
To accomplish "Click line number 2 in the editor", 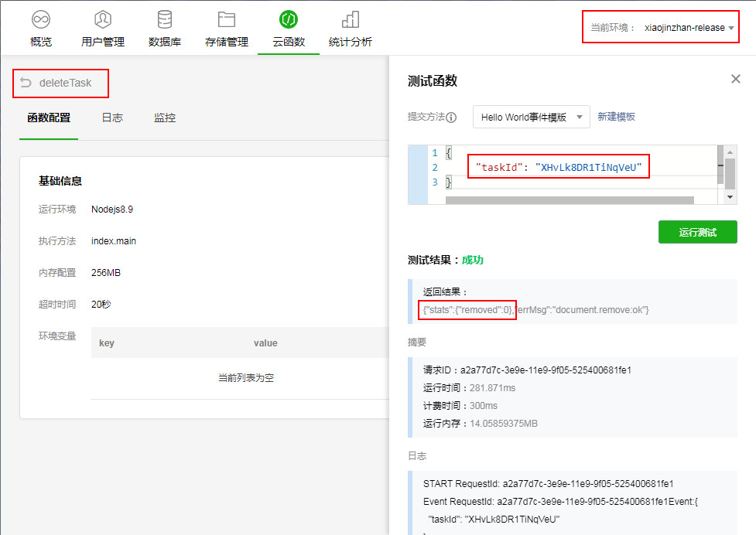I will click(x=434, y=167).
